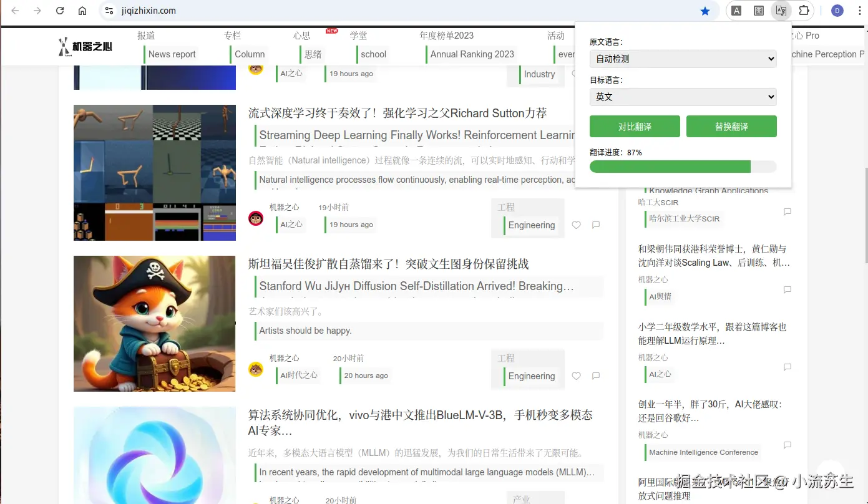Switch to the Column section

point(249,54)
